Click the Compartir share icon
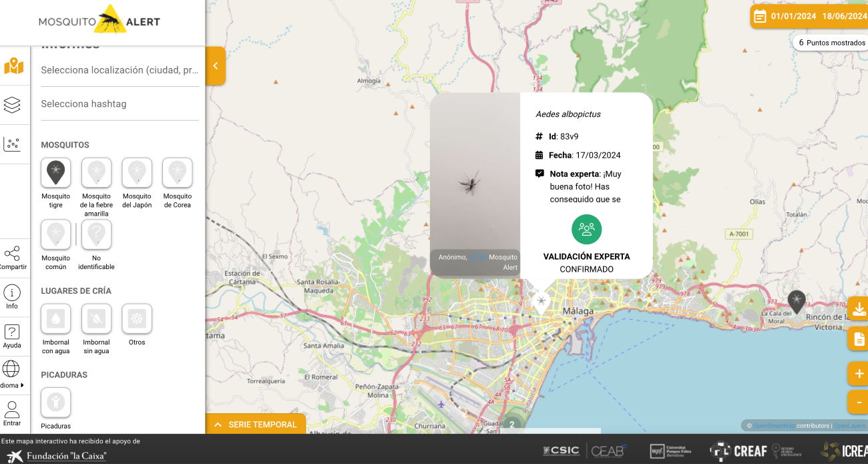This screenshot has width=868, height=464. coord(12,254)
